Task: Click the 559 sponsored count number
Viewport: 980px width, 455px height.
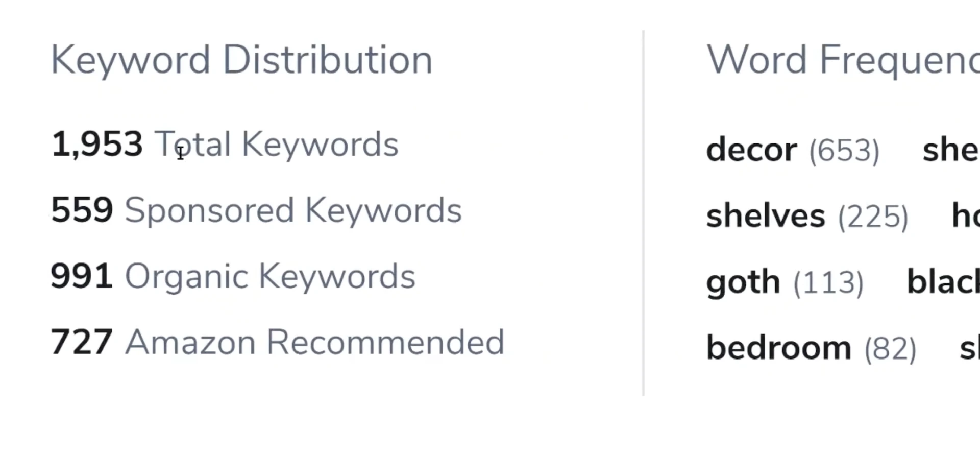Action: (x=82, y=210)
